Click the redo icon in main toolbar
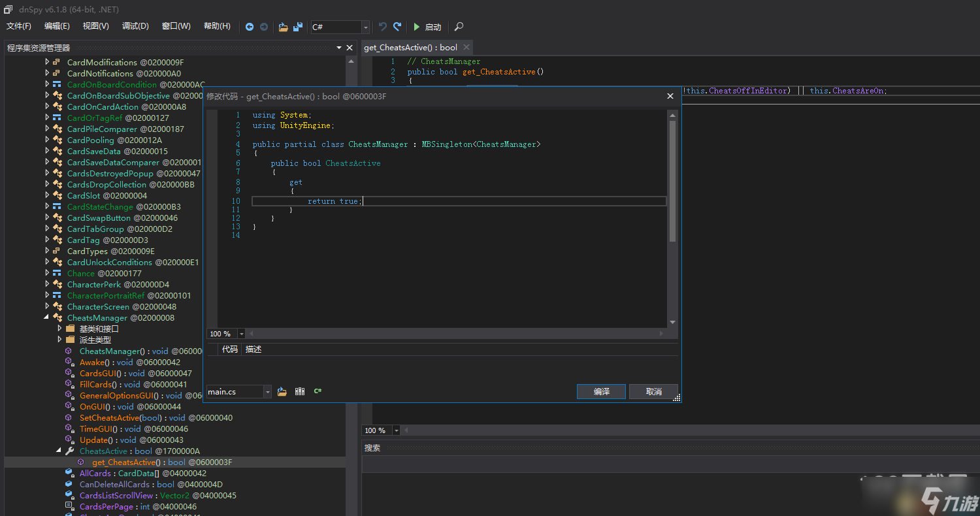The height and width of the screenshot is (516, 980). (397, 27)
